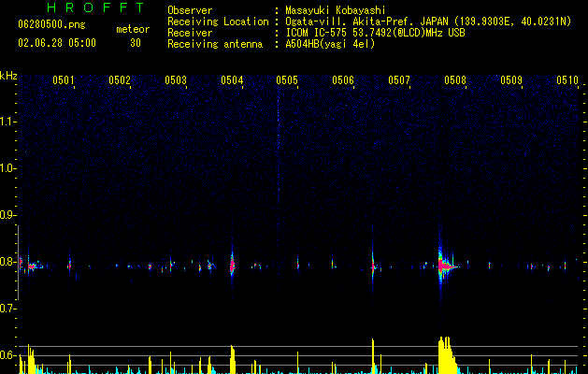Click the Receiving Location label
Image resolution: width=588 pixels, height=374 pixels.
pos(218,22)
